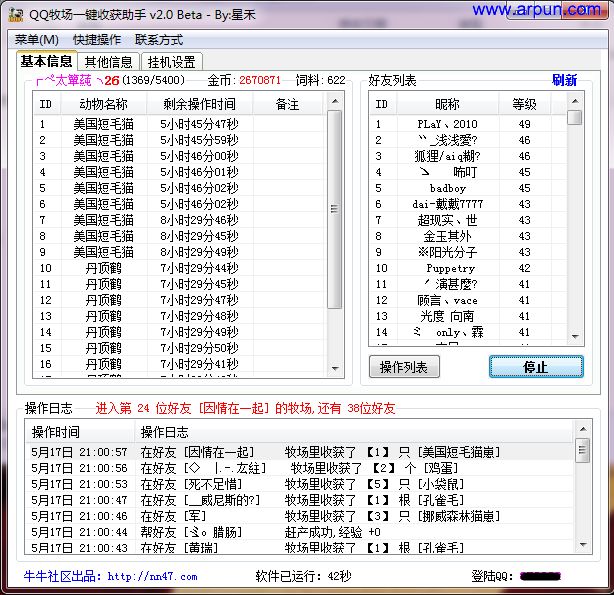The height and width of the screenshot is (595, 614).
Task: Select the log entry at 21:00:46 for 军
Action: [x=300, y=516]
